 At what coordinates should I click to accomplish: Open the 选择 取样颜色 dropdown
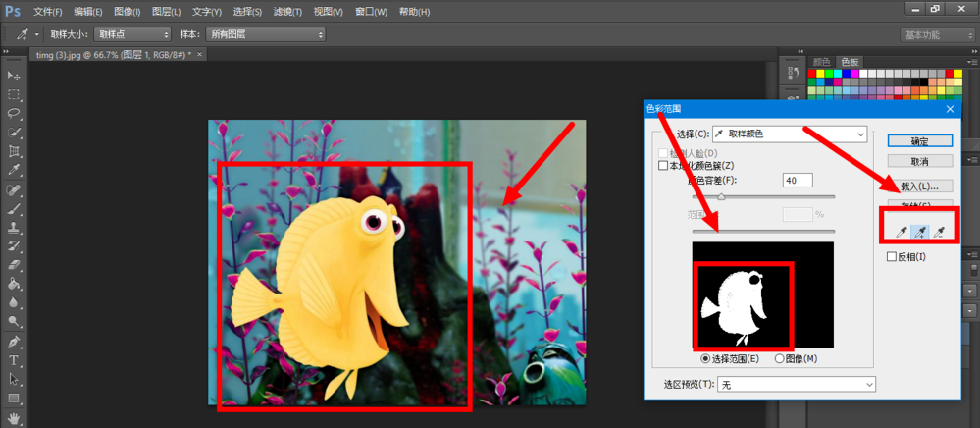click(x=790, y=134)
